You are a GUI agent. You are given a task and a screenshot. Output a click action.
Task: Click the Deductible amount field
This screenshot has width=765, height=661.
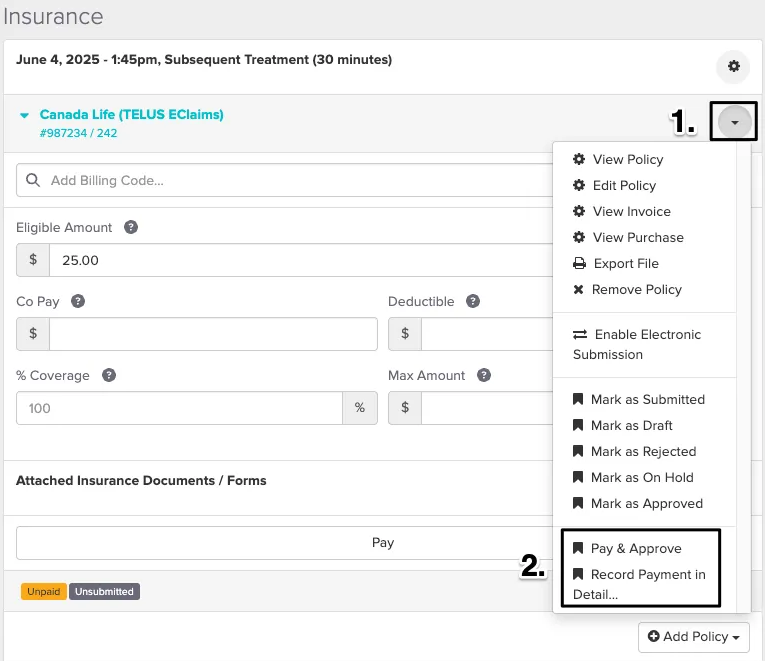coord(487,334)
